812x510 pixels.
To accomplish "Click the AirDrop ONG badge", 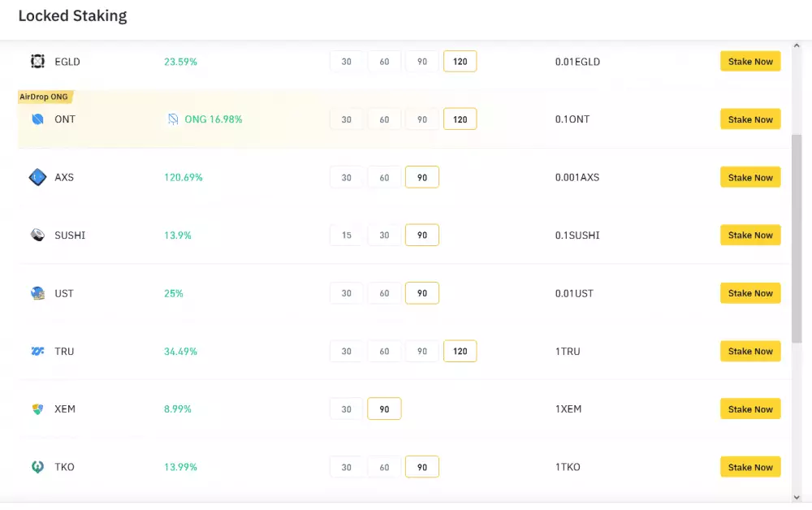I will pos(45,97).
